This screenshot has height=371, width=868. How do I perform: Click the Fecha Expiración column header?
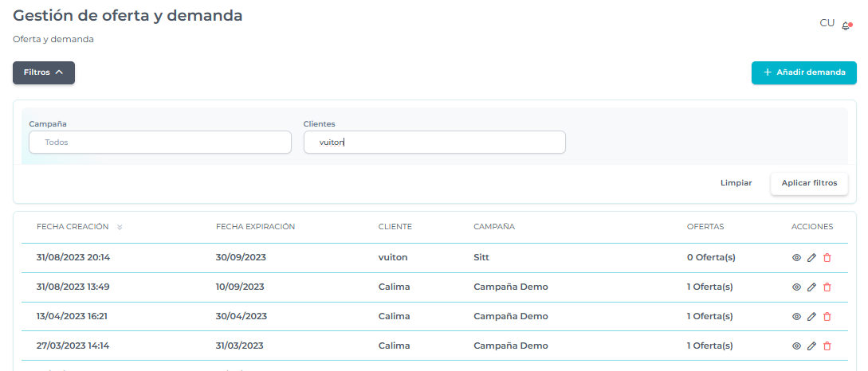coord(255,227)
